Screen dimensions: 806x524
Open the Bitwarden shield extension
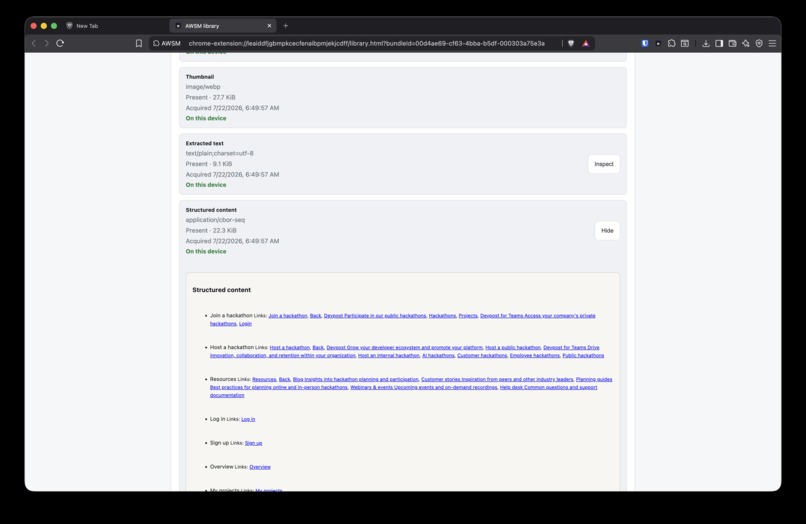(645, 43)
